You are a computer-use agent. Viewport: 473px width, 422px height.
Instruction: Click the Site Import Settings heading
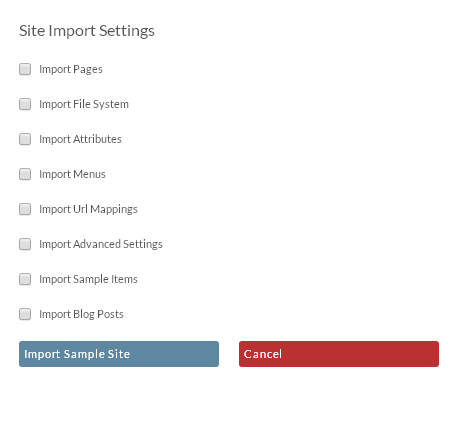point(87,31)
